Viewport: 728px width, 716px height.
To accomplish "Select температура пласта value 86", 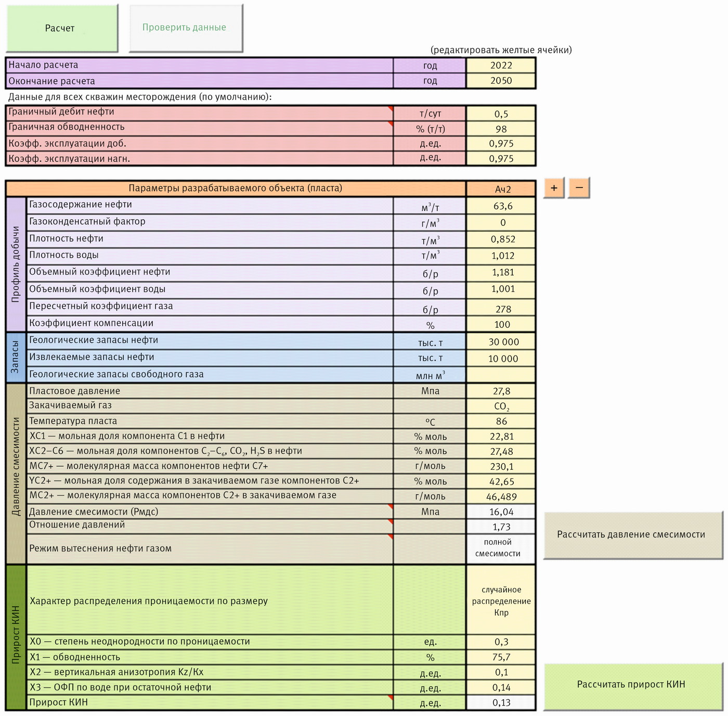I will (501, 421).
